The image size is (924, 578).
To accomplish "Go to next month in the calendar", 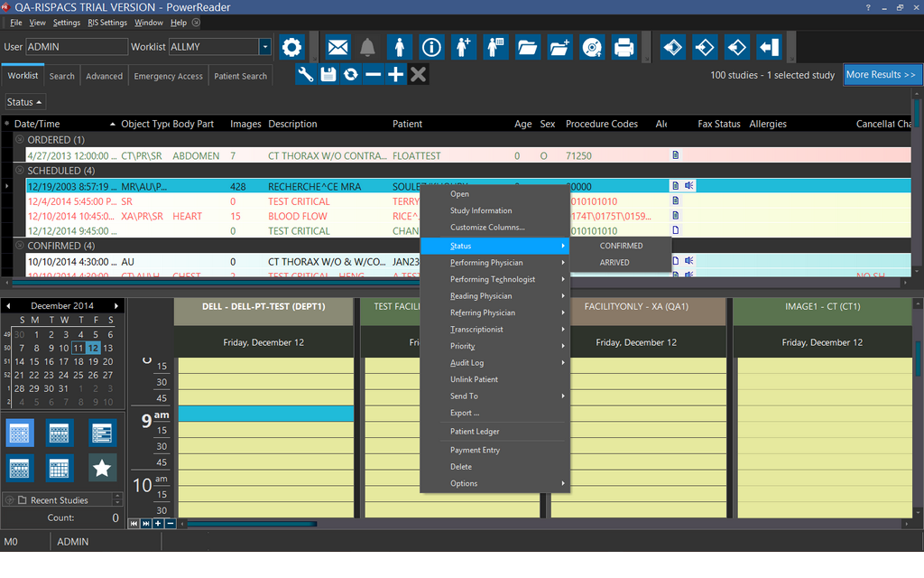I will tap(116, 306).
